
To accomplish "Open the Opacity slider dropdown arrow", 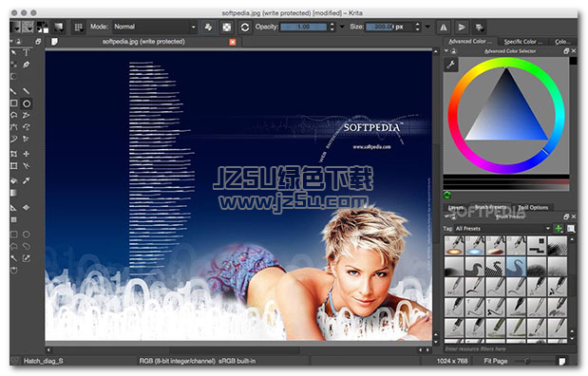I will click(342, 27).
